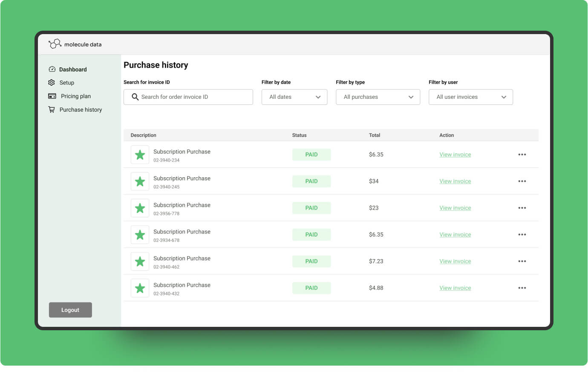Click the Setup gear icon
588x372 pixels.
[52, 83]
